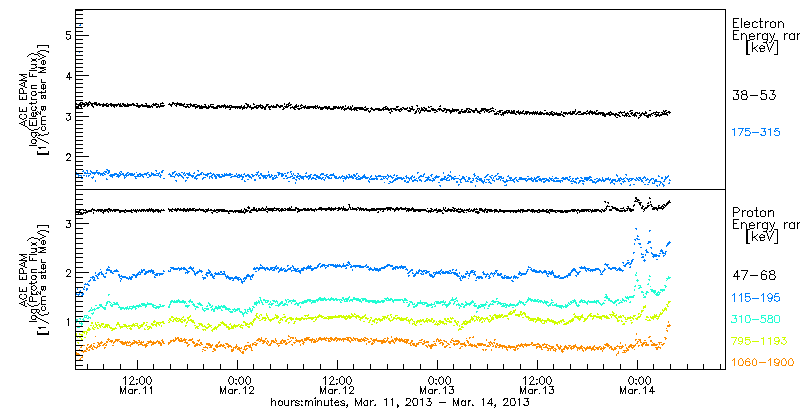800x410 pixels.
Task: Click the 1 tick on proton flux axis
Action: pos(66,321)
